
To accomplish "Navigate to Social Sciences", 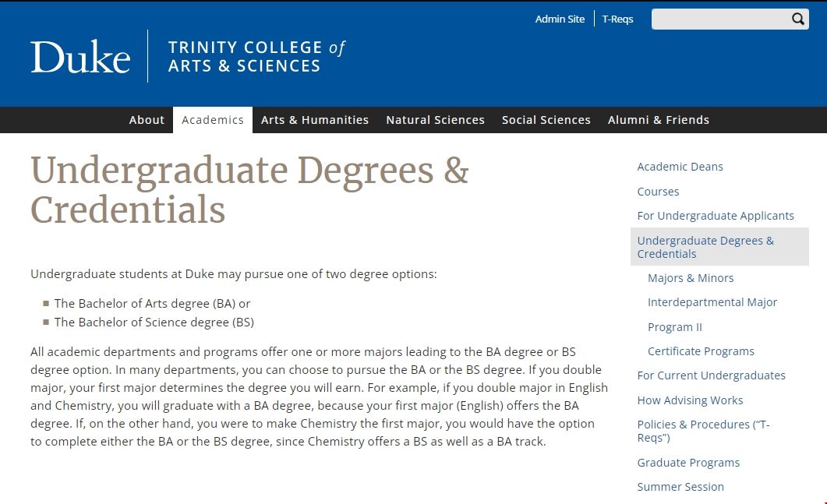I will pyautogui.click(x=546, y=119).
